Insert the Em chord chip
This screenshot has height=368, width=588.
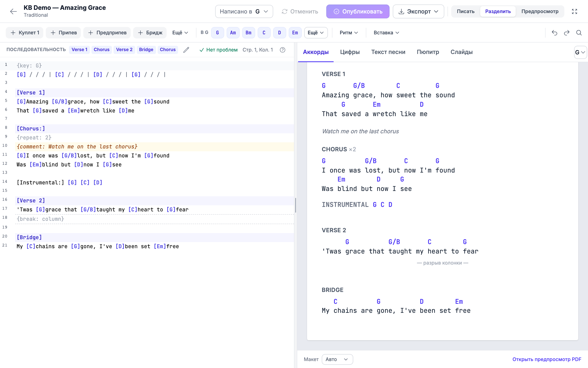pyautogui.click(x=295, y=33)
